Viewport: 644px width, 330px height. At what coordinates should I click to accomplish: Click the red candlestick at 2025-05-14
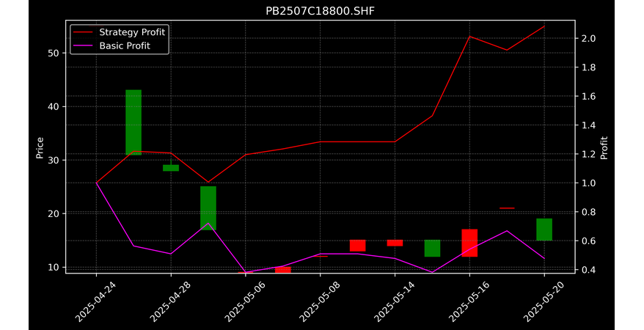[x=395, y=243]
